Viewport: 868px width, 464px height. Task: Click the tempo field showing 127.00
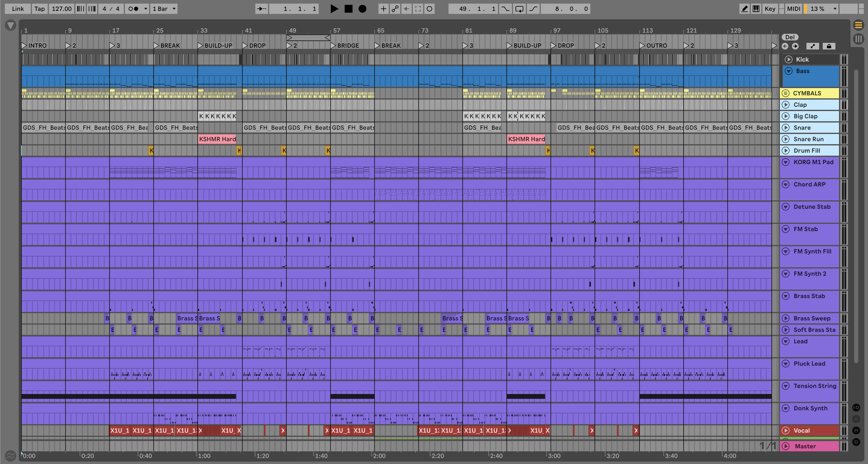click(61, 9)
